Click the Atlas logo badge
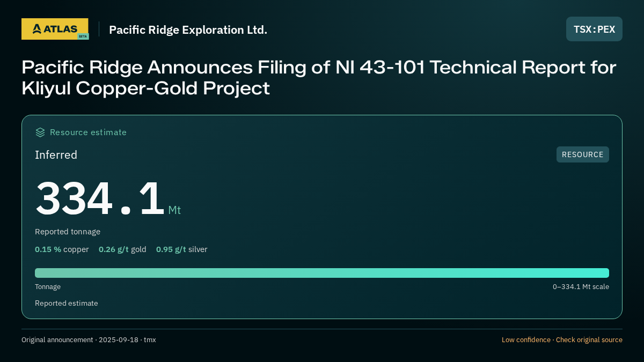644x362 pixels. (x=55, y=29)
